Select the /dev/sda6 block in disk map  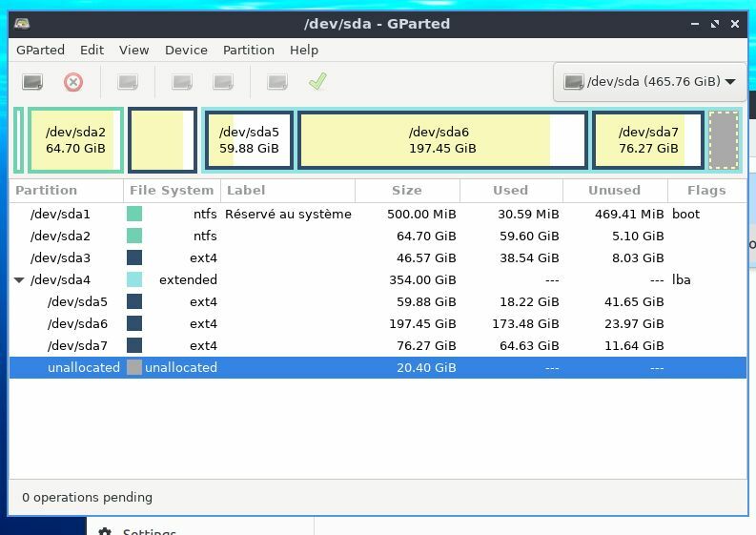pyautogui.click(x=439, y=140)
